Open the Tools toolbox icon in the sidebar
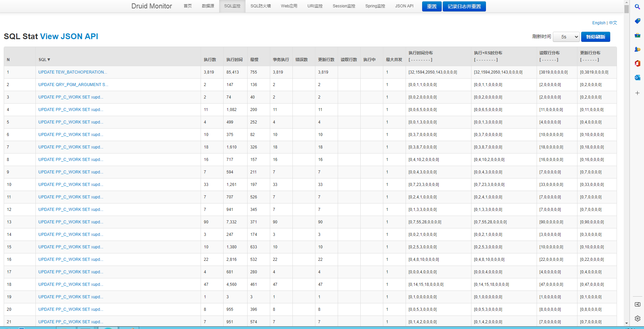The height and width of the screenshot is (329, 644). [x=637, y=35]
